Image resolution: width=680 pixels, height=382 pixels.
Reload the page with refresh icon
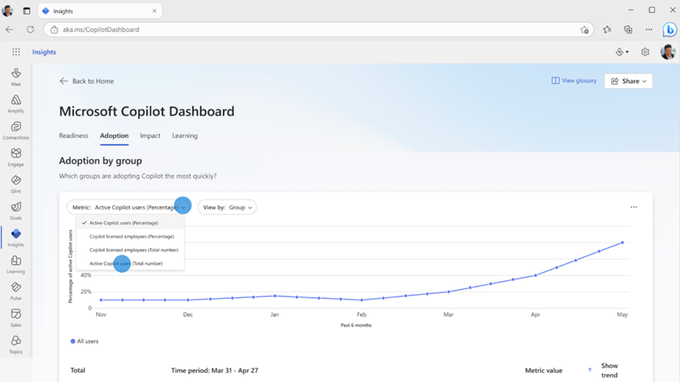(x=30, y=29)
